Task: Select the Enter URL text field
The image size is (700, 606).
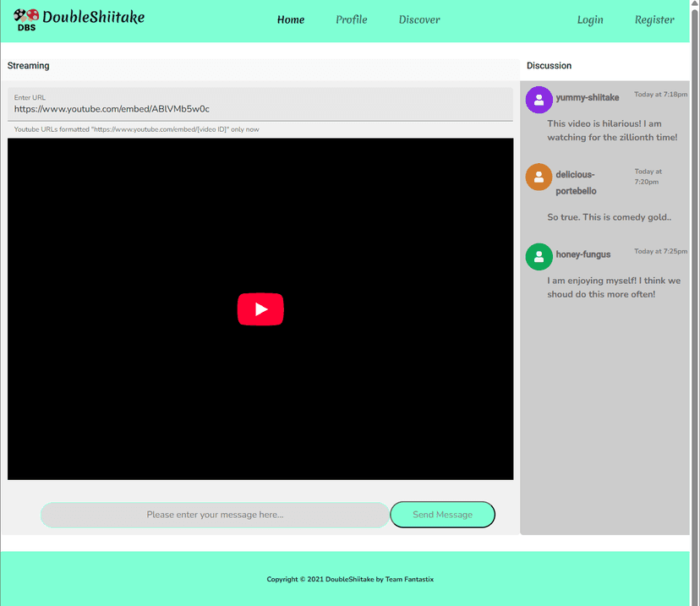Action: 254,109
